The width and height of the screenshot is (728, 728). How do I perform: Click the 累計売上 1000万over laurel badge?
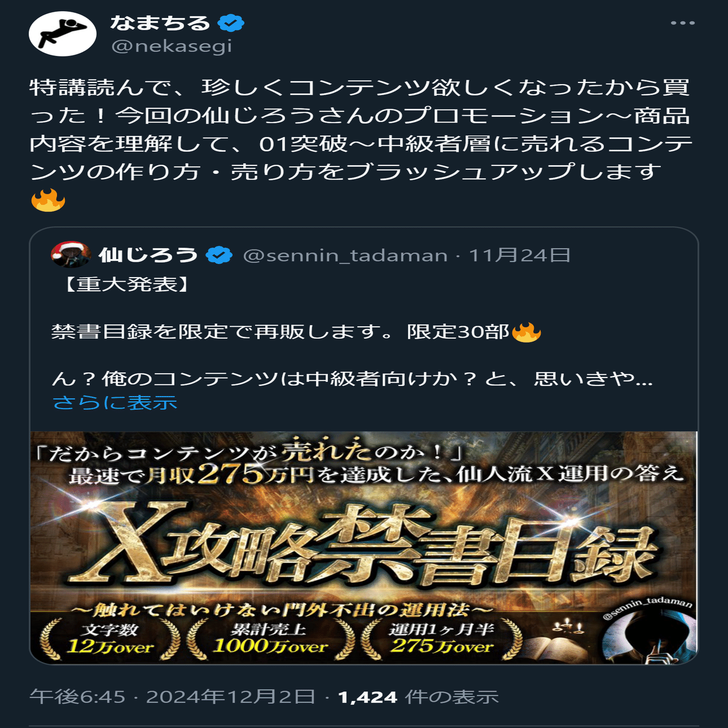[x=270, y=639]
